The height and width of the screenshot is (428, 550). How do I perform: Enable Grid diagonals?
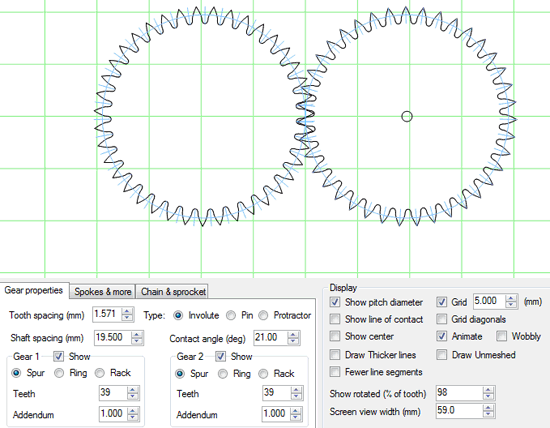pyautogui.click(x=442, y=319)
